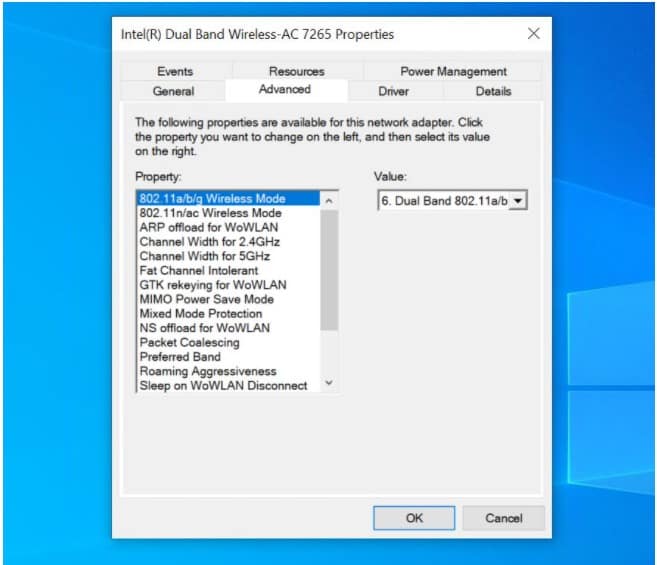View the Details tab
Viewport: 657px width, 565px height.
coord(493,91)
